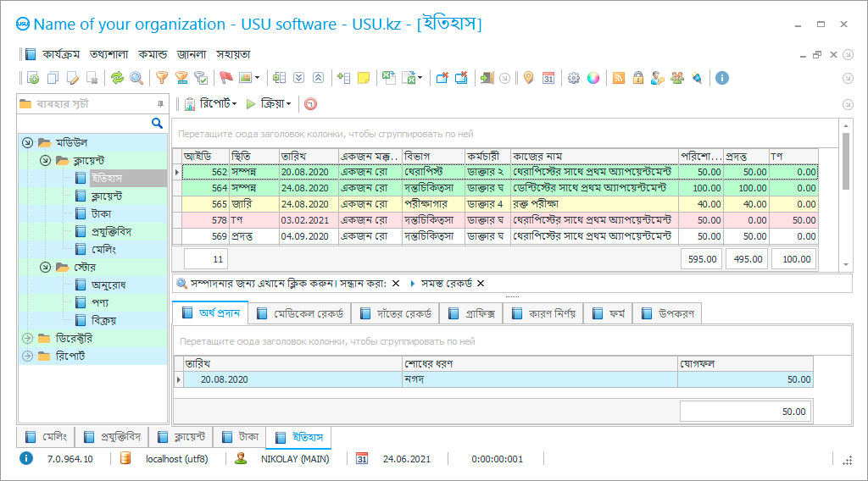
Task: Click the red flag icon
Action: 225,78
